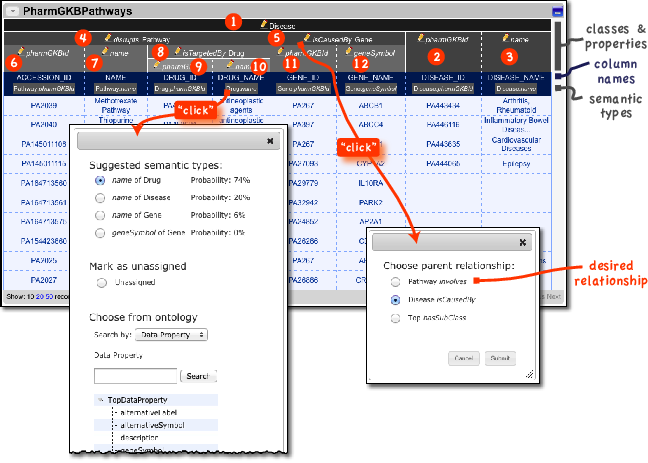Image resolution: width=648 pixels, height=463 pixels.
Task: Collapse the TopDataProperty tree node
Action: (x=100, y=400)
